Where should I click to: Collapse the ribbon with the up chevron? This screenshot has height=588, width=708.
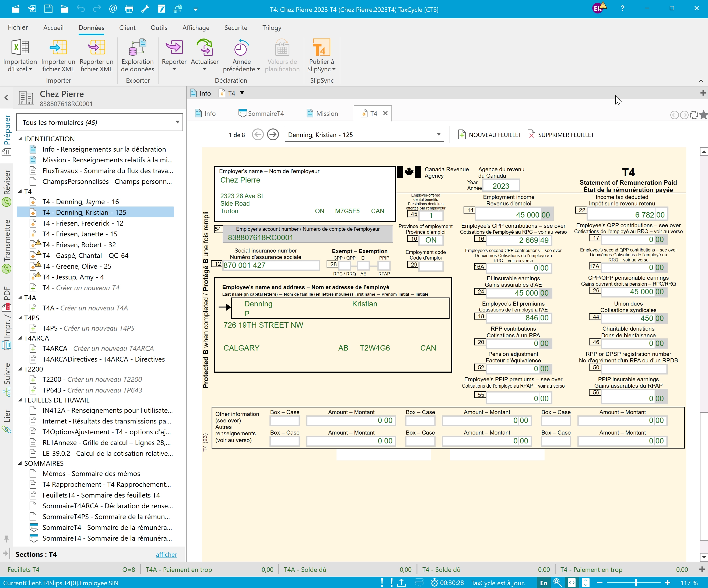(x=700, y=80)
